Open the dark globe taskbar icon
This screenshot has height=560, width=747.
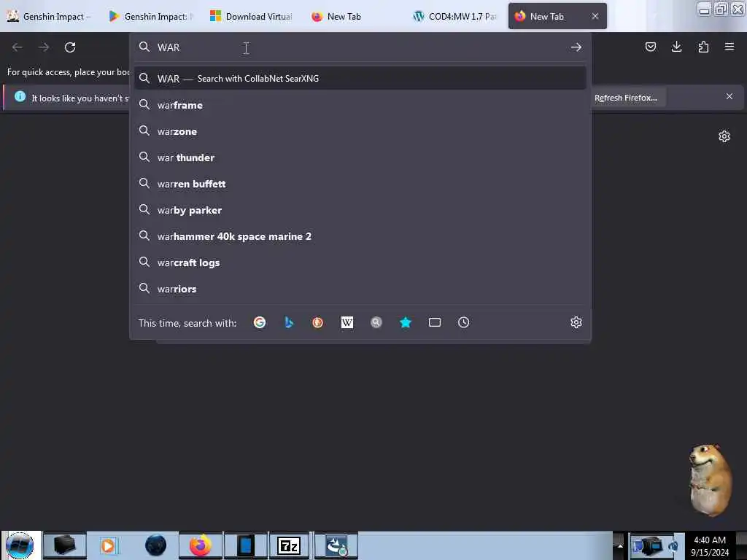tap(155, 545)
